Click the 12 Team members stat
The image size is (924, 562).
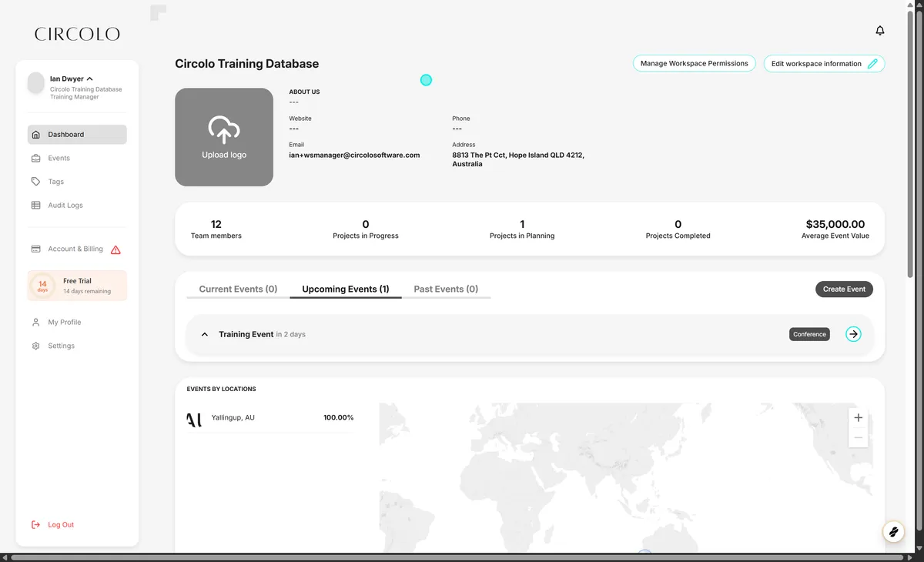click(x=216, y=229)
